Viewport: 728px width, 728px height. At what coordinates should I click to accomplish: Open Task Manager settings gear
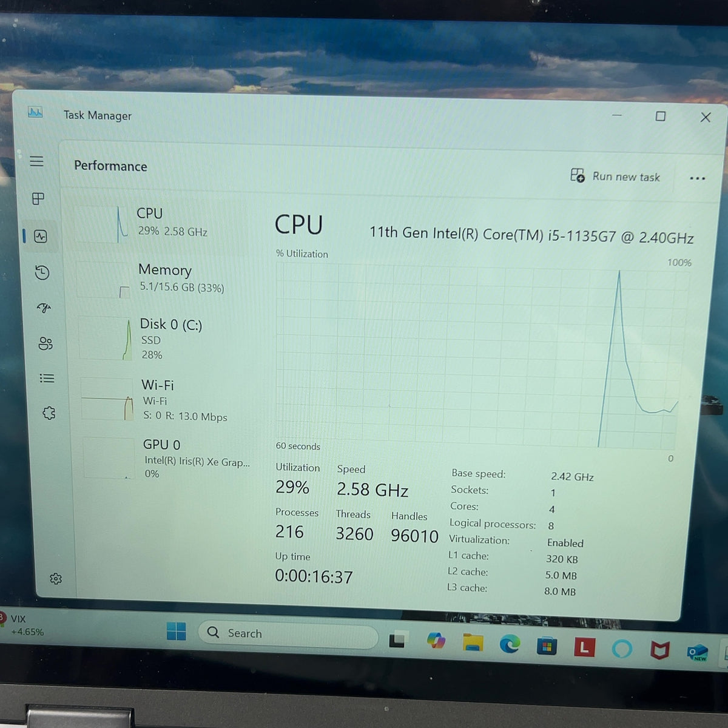click(56, 579)
